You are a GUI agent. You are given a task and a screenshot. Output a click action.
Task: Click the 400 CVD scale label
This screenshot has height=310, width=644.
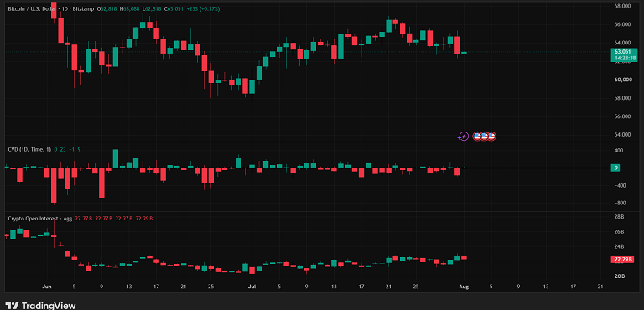point(619,151)
